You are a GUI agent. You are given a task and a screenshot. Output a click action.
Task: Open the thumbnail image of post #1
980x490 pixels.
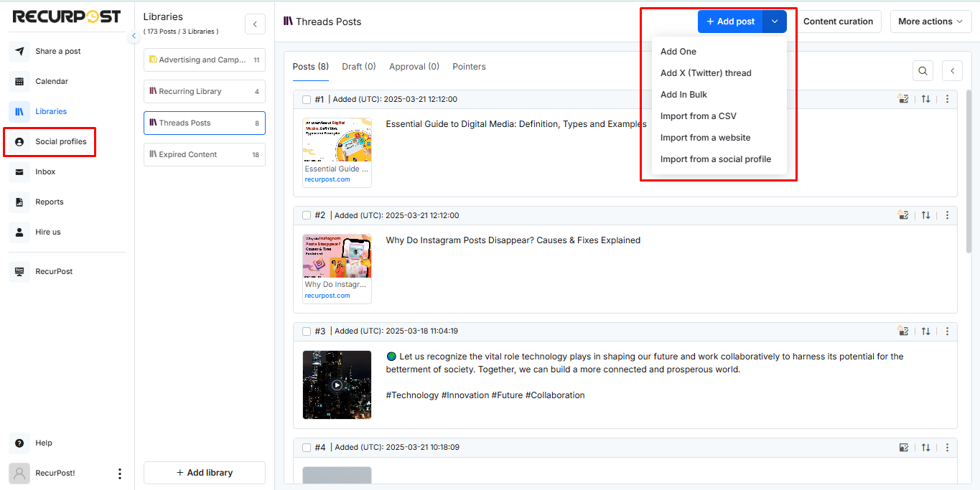[337, 140]
